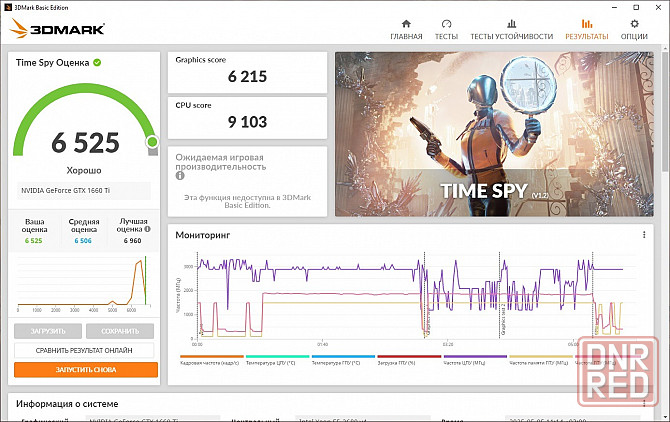Click СРАВНИТЬ РЕЗУЛЬТАТ ОНЛАЙН button
The image size is (670, 422).
point(84,350)
